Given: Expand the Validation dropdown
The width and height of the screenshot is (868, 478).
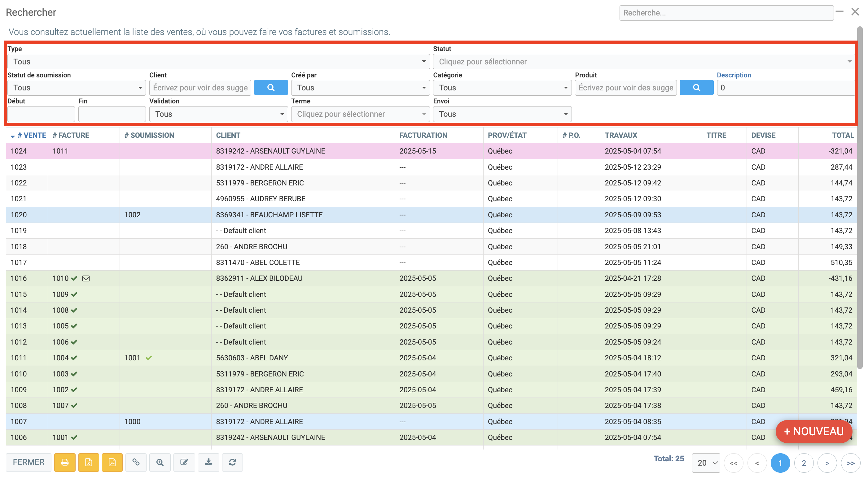Looking at the screenshot, I should point(218,114).
